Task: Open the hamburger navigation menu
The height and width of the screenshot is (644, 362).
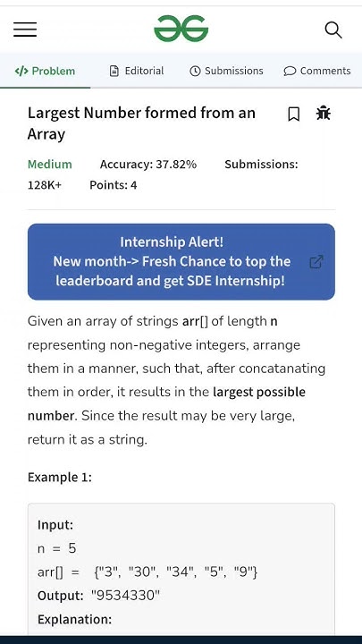Action: point(25,30)
